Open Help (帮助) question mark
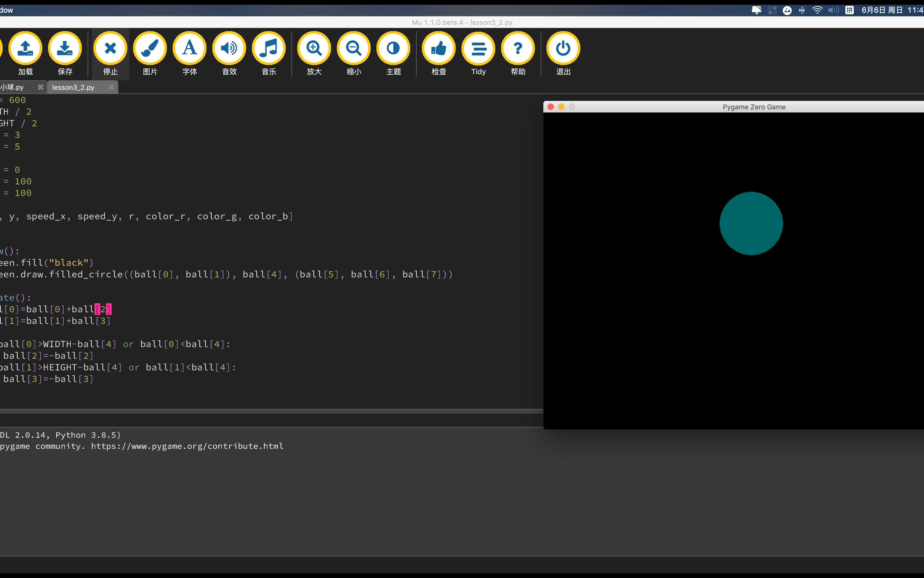The width and height of the screenshot is (924, 578). click(x=518, y=49)
